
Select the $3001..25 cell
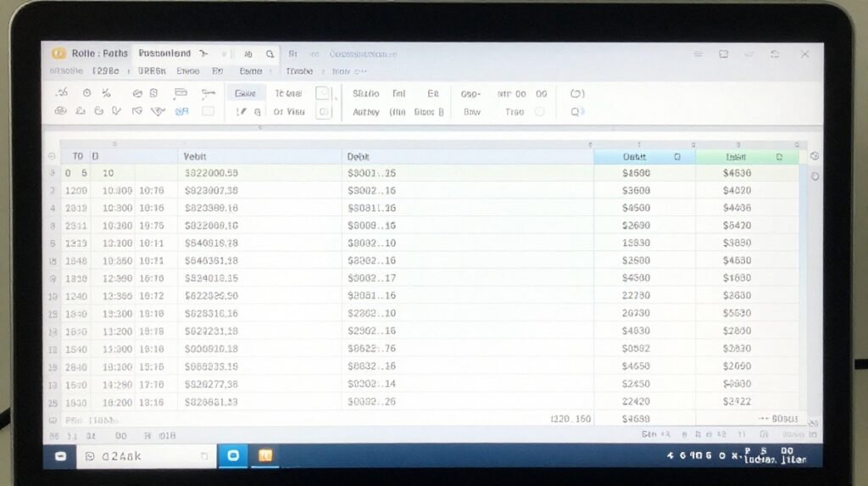pyautogui.click(x=468, y=173)
